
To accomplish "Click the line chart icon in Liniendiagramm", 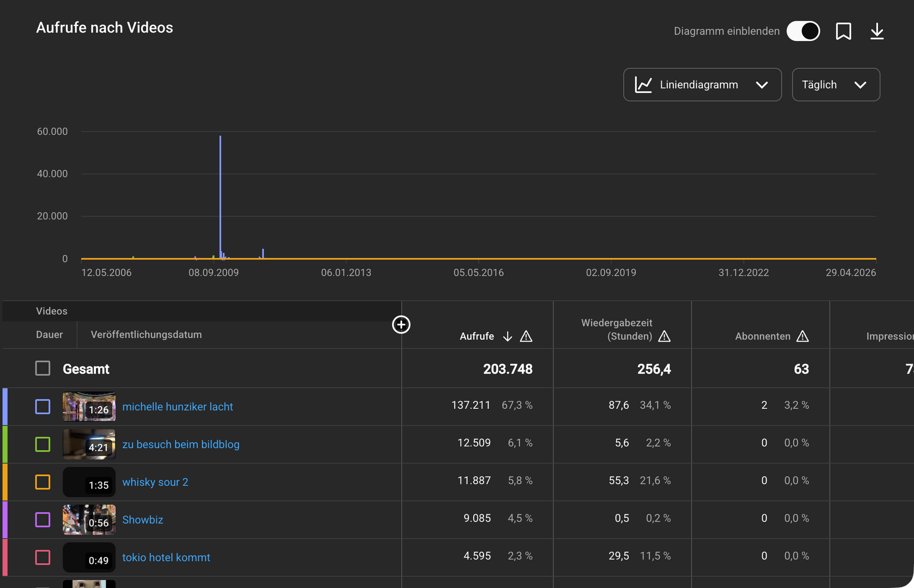I will pyautogui.click(x=643, y=85).
